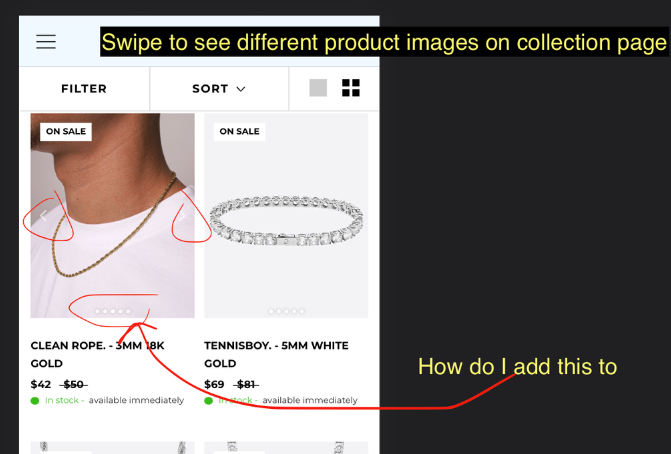This screenshot has height=454, width=671.
Task: Select first pagination dot on necklace image
Action: click(97, 311)
